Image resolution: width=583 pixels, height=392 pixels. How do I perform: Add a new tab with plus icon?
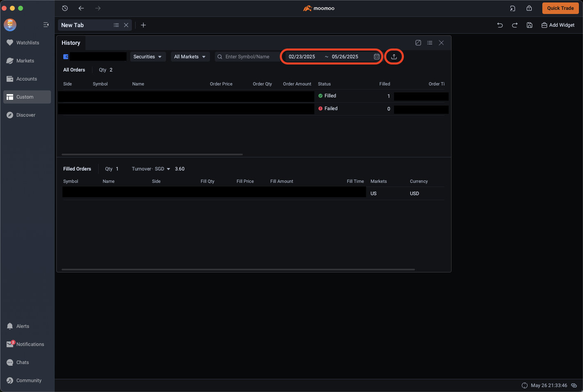tap(143, 25)
